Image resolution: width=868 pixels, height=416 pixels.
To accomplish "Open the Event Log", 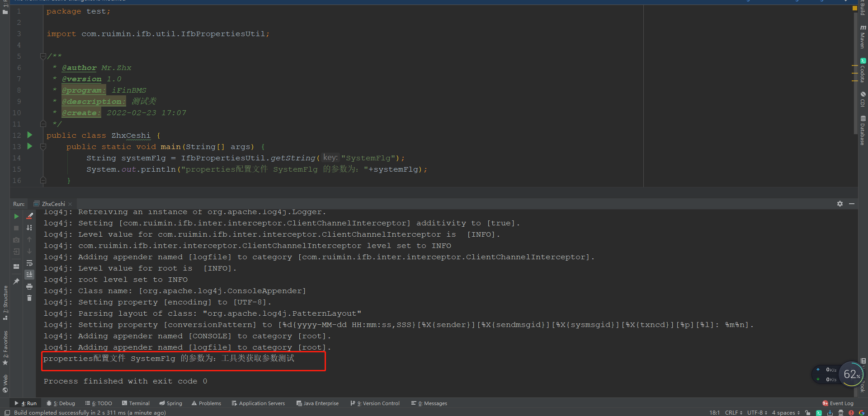I will click(x=838, y=403).
